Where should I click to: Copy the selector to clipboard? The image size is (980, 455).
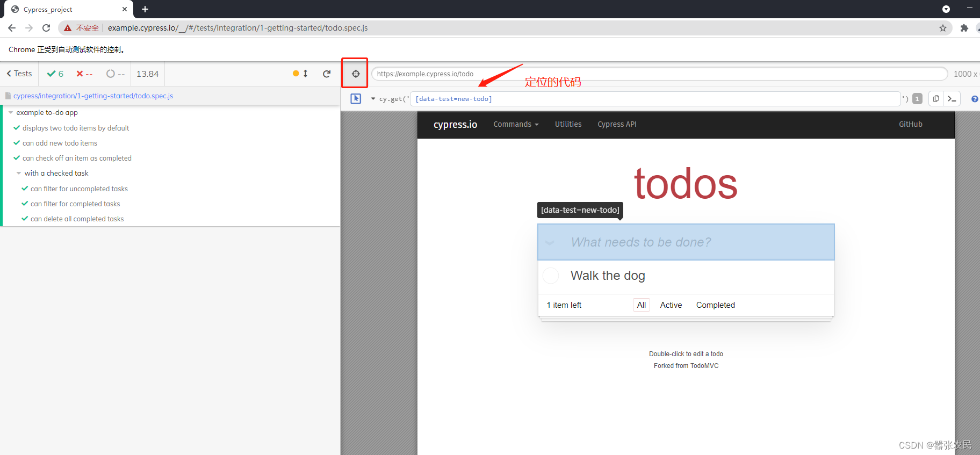pos(936,99)
